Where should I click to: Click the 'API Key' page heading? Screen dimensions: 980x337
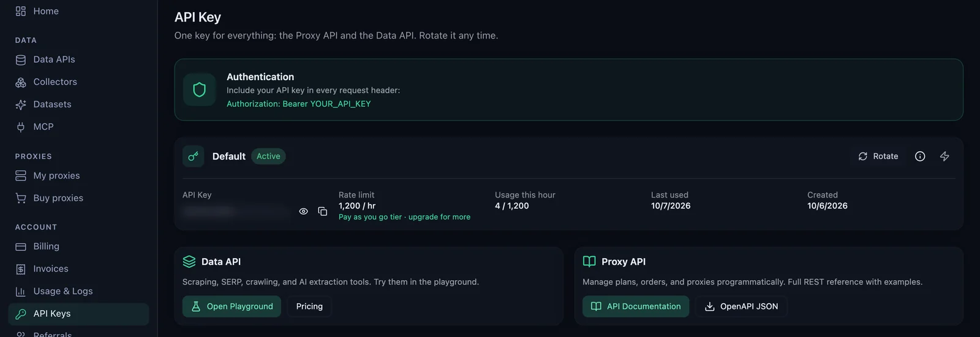[198, 17]
